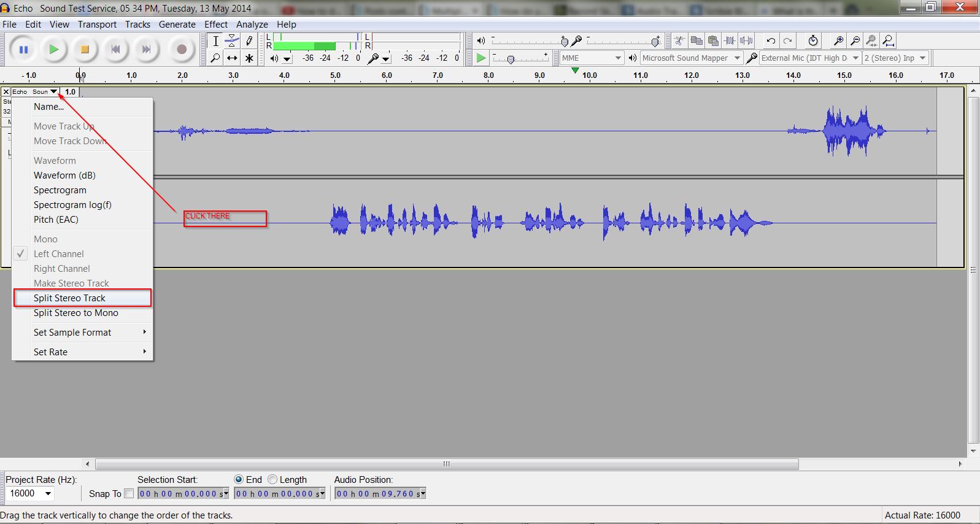Screen dimensions: 980x524
Task: Choose Split Stereo to Mono
Action: tap(82, 312)
